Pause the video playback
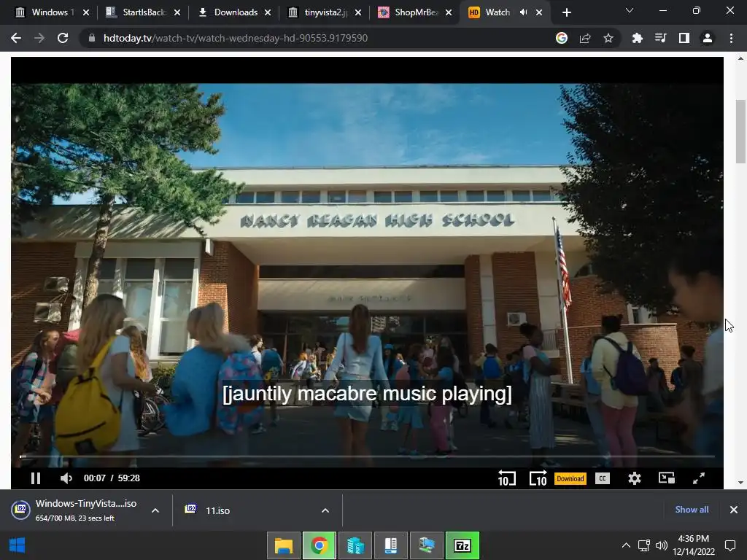The height and width of the screenshot is (560, 747). [36, 478]
